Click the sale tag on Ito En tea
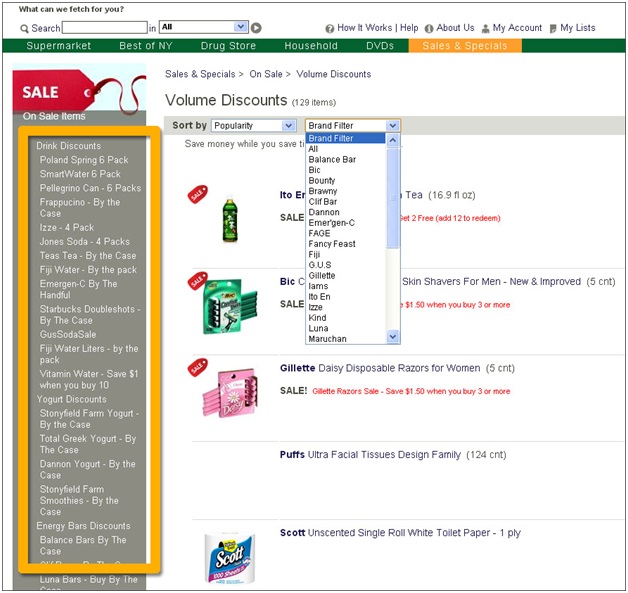Viewport: 628px width, 593px height. [x=197, y=194]
